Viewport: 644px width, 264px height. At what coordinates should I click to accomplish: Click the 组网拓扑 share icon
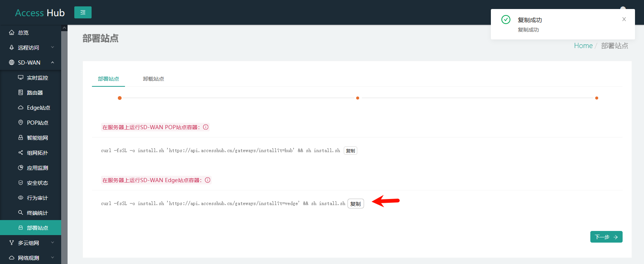pos(21,152)
